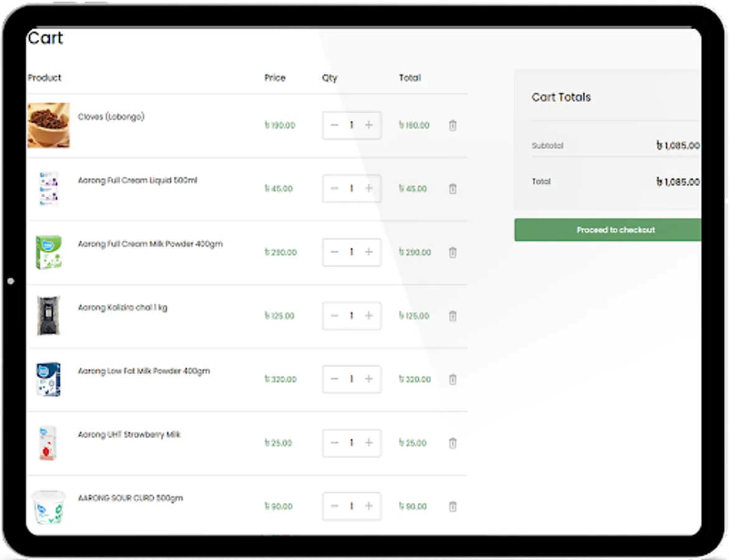Open Aarong Kalizira chal 1 kg link
730x560 pixels.
coord(123,307)
